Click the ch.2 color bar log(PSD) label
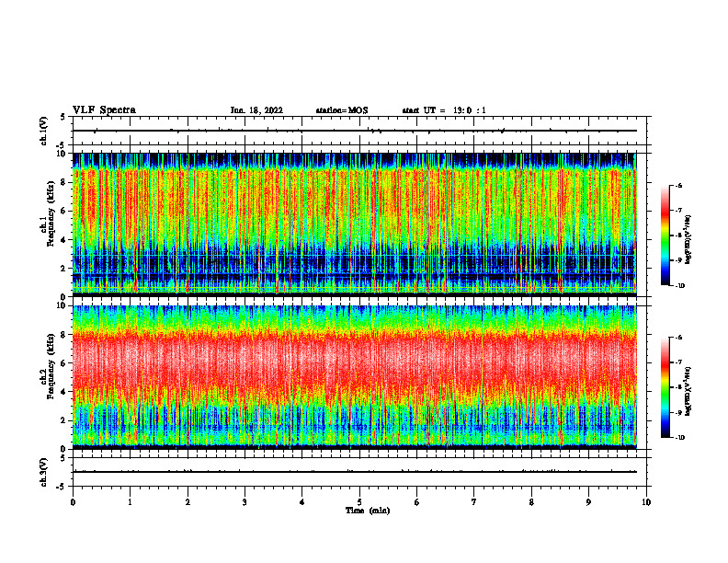Image resolution: width=728 pixels, height=563 pixels. pos(688,391)
